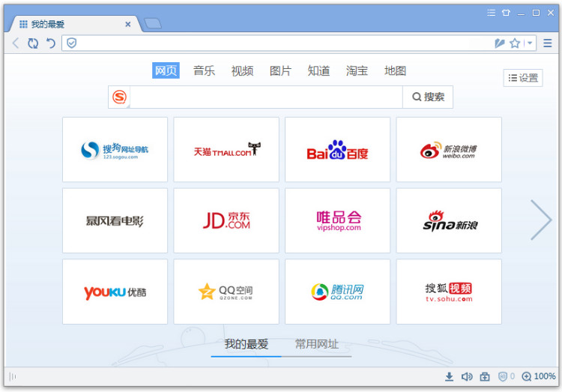Viewport: 562px width, 392px height.
Task: Open the hamburger main menu
Action: [x=547, y=43]
